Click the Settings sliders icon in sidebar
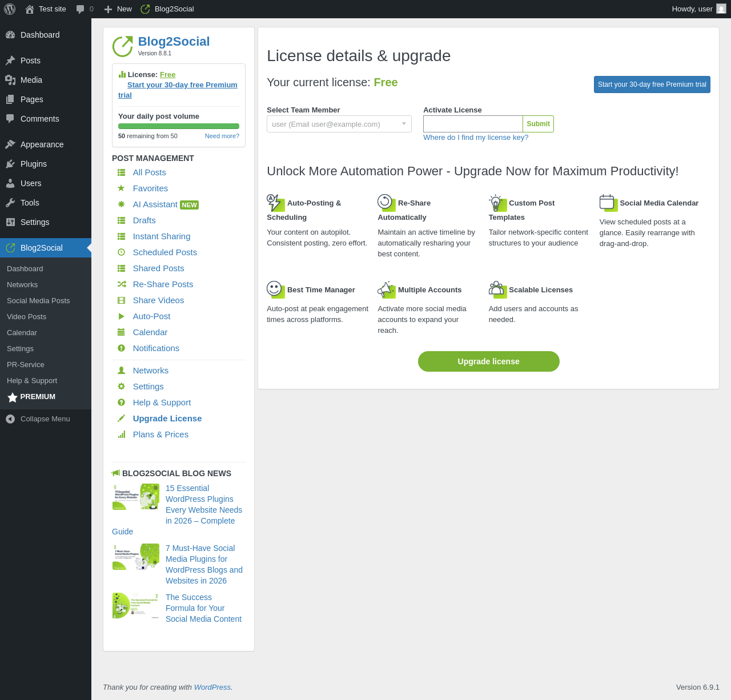The image size is (731, 700). (10, 222)
